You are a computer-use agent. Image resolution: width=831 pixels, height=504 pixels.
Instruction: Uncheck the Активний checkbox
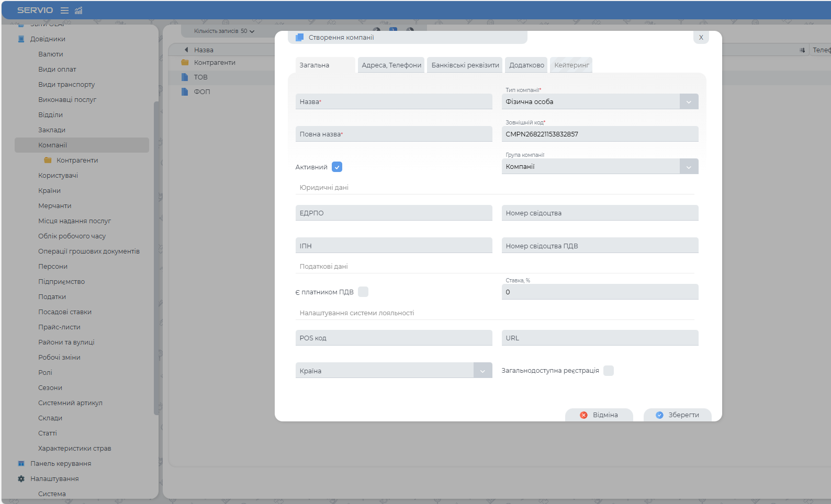pyautogui.click(x=337, y=167)
